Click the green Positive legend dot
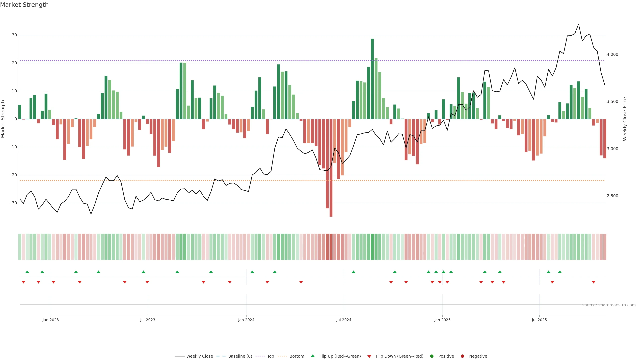Viewport: 644px width, 362px height. [432, 356]
